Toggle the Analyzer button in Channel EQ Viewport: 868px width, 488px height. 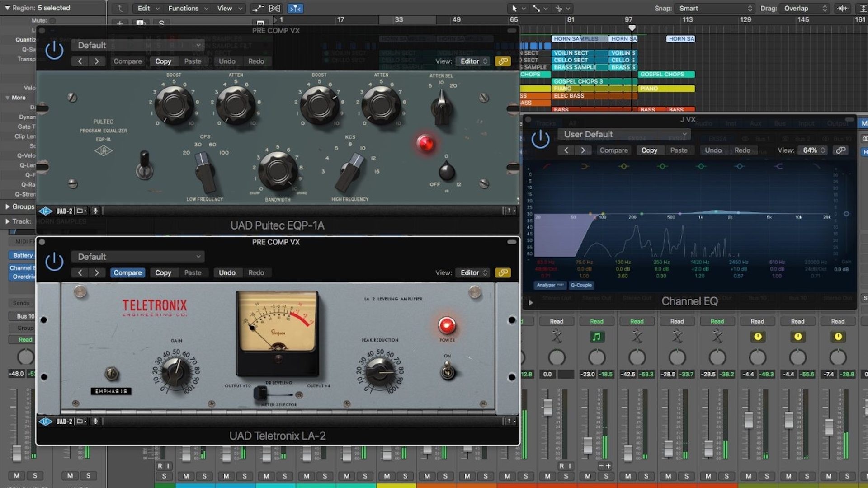[x=550, y=285]
